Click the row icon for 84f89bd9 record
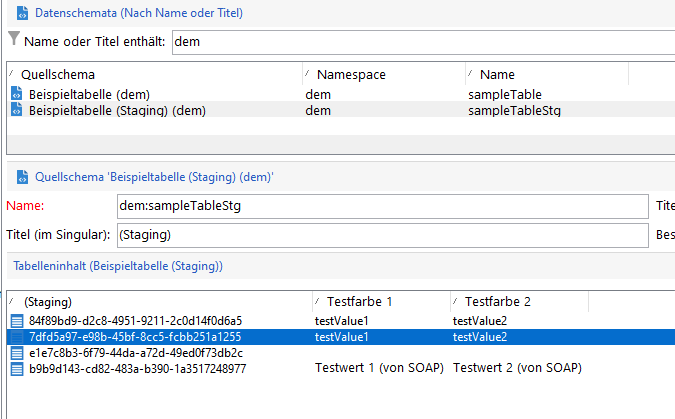This screenshot has width=675, height=419. coord(16,320)
